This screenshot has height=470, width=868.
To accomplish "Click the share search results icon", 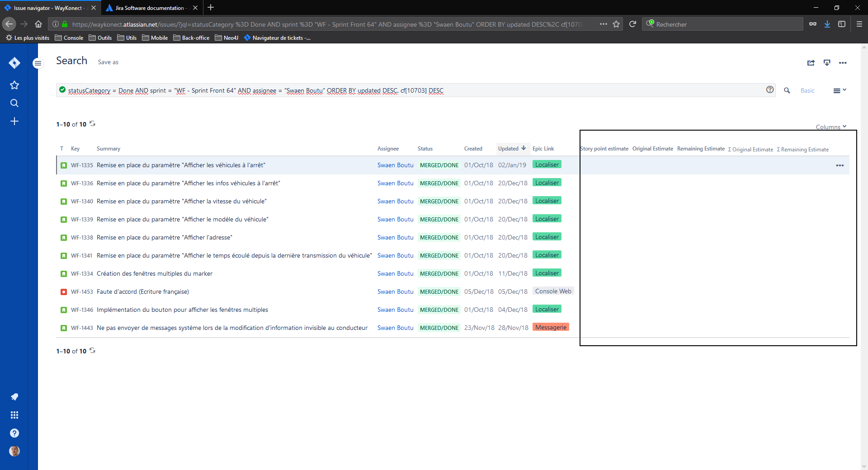I will (x=811, y=63).
